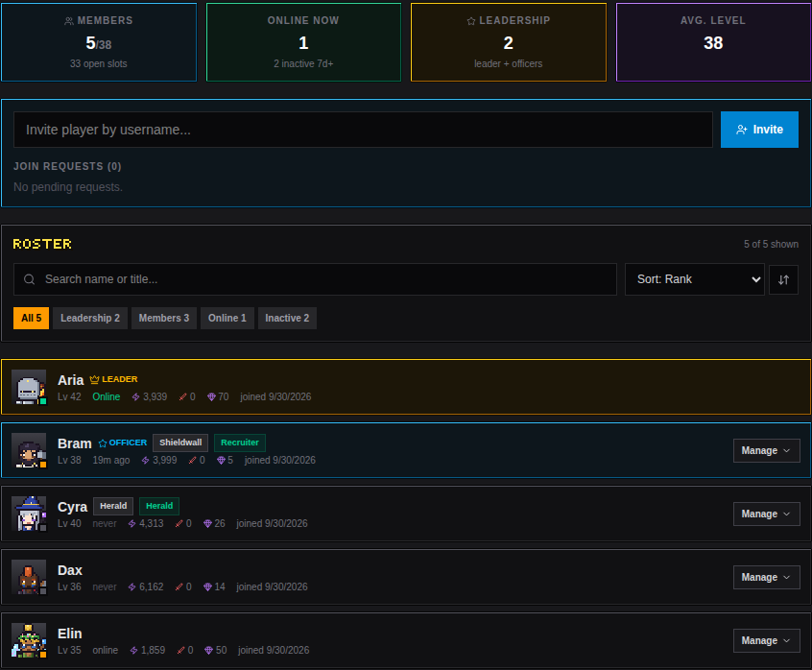Click the search magnifier icon in Roster
Image resolution: width=812 pixels, height=670 pixels.
pos(30,279)
